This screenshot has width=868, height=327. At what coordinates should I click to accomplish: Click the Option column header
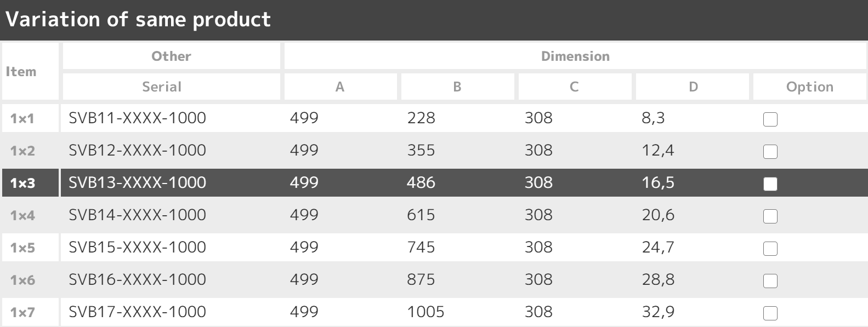point(809,87)
